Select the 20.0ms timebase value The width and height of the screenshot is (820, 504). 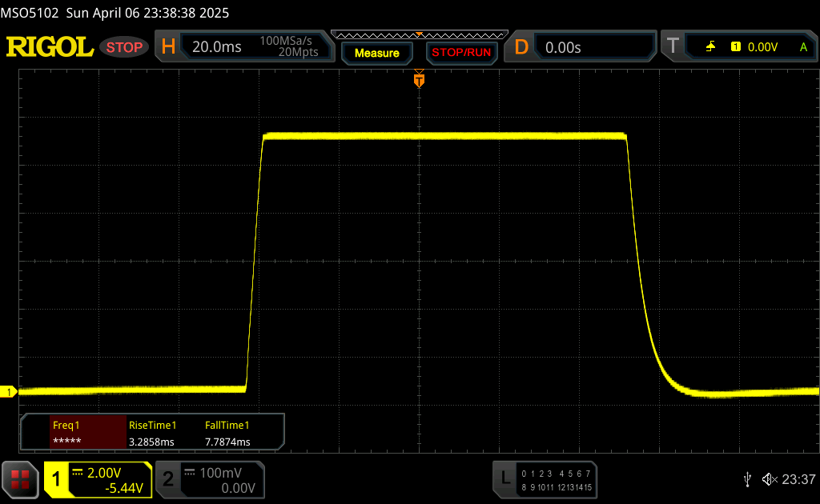click(x=216, y=47)
